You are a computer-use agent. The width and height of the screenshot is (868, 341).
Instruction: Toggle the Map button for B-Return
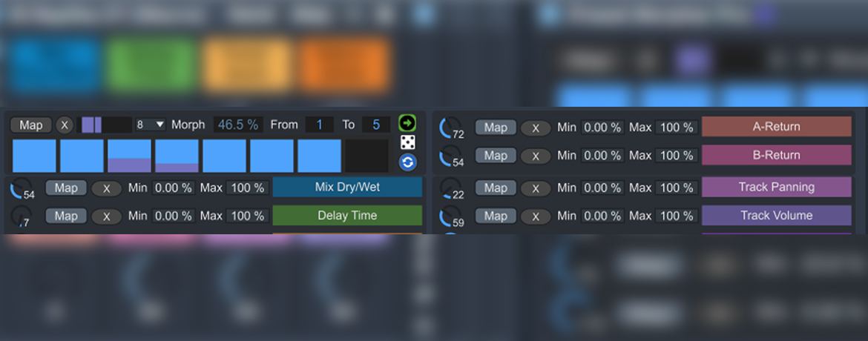pyautogui.click(x=496, y=155)
